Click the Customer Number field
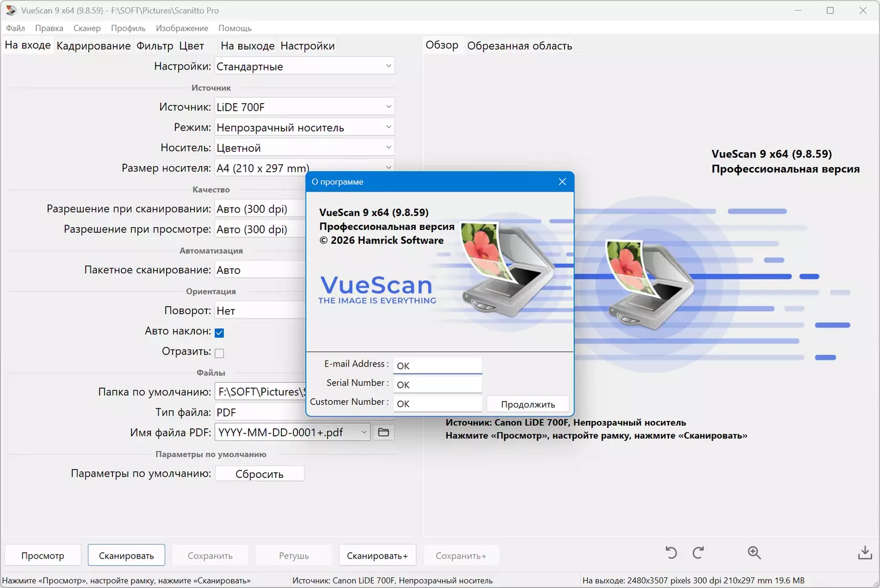880x588 pixels. tap(437, 404)
